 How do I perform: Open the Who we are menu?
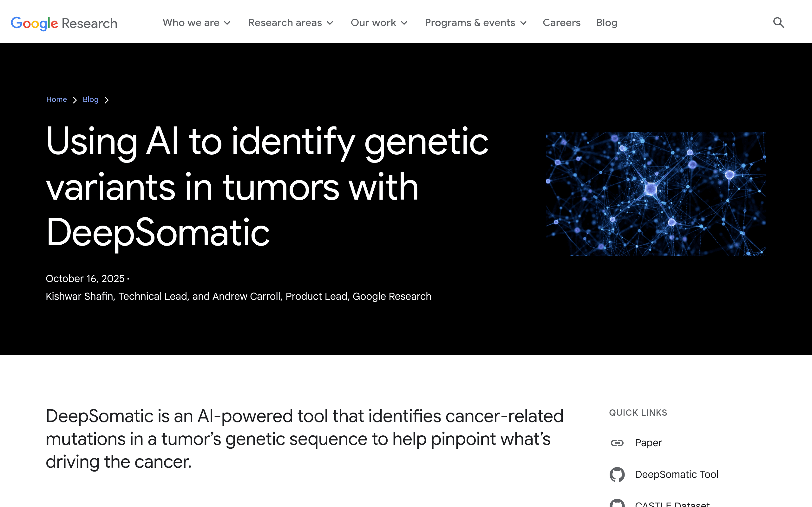(191, 23)
